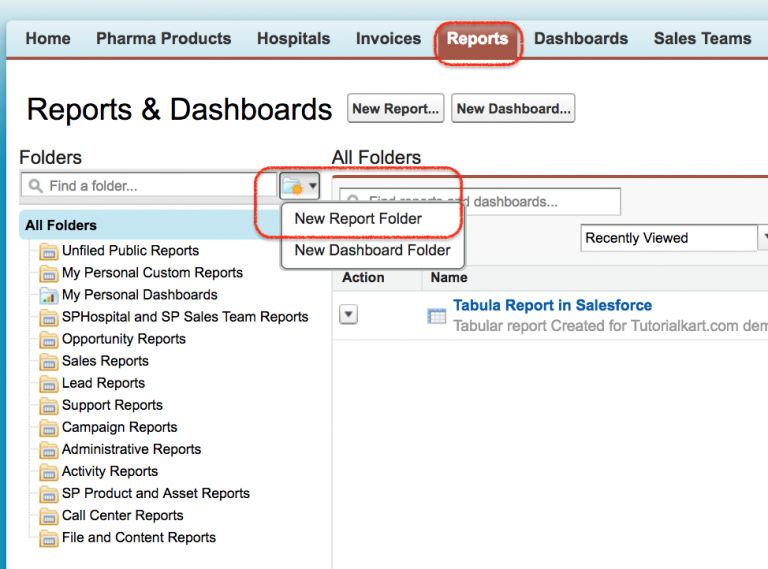
Task: Click the Tabular report Created for Tutorialkart description
Action: (610, 326)
